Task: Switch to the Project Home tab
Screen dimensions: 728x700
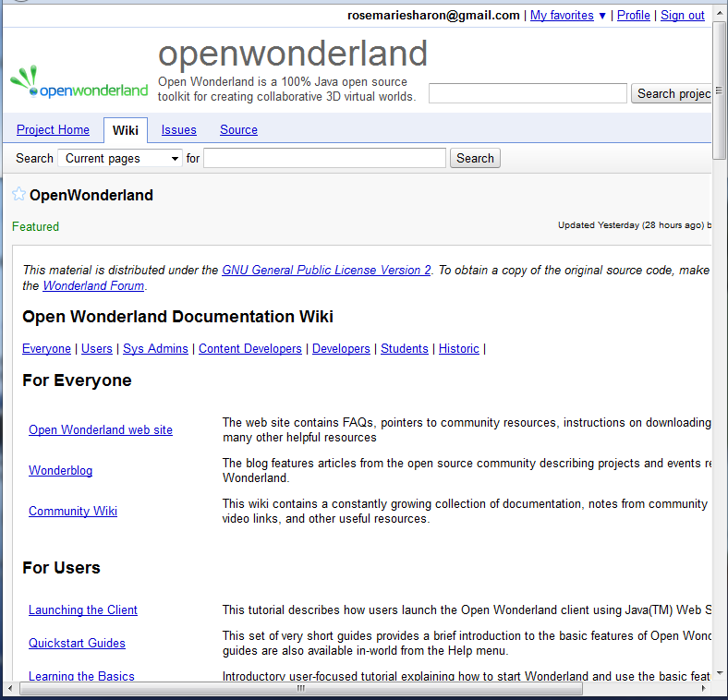Action: pyautogui.click(x=53, y=129)
